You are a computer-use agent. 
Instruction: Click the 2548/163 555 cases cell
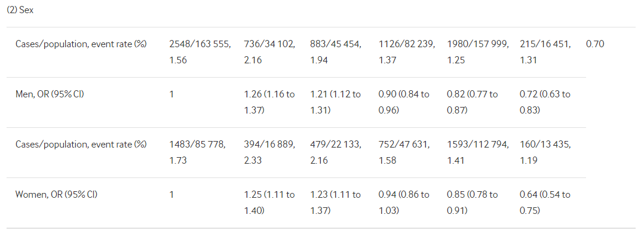tap(200, 52)
